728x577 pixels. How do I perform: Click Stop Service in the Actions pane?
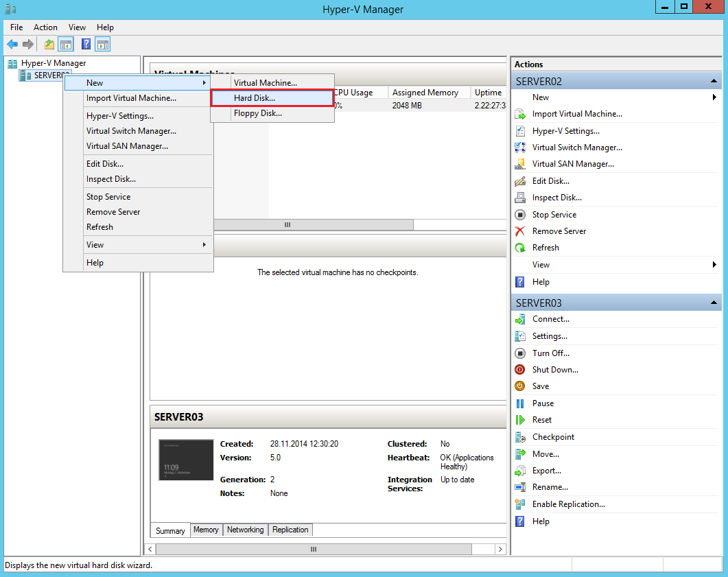pos(554,215)
